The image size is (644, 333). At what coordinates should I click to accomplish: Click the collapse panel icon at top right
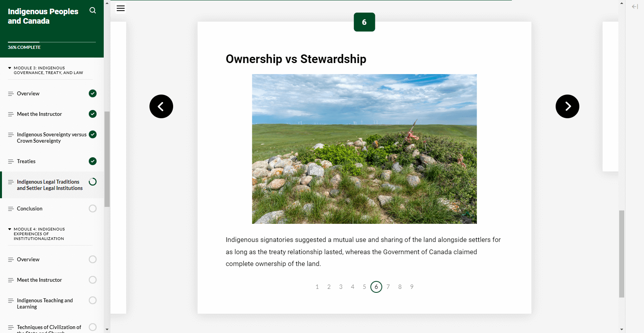click(635, 7)
